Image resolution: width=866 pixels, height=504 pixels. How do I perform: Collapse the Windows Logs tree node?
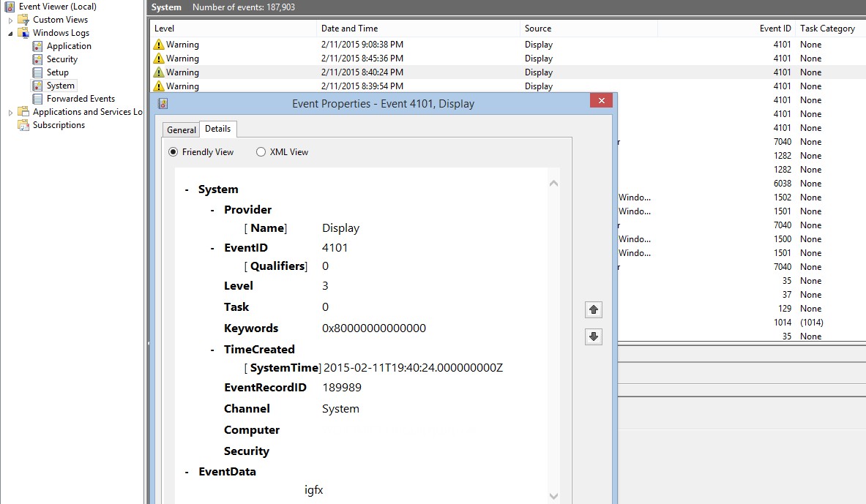10,33
